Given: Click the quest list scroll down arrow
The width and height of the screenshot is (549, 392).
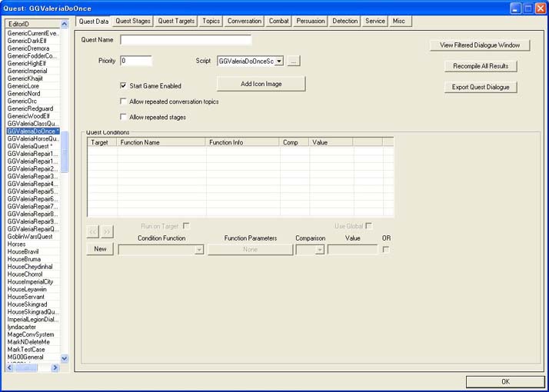Looking at the screenshot, I should tap(65, 358).
